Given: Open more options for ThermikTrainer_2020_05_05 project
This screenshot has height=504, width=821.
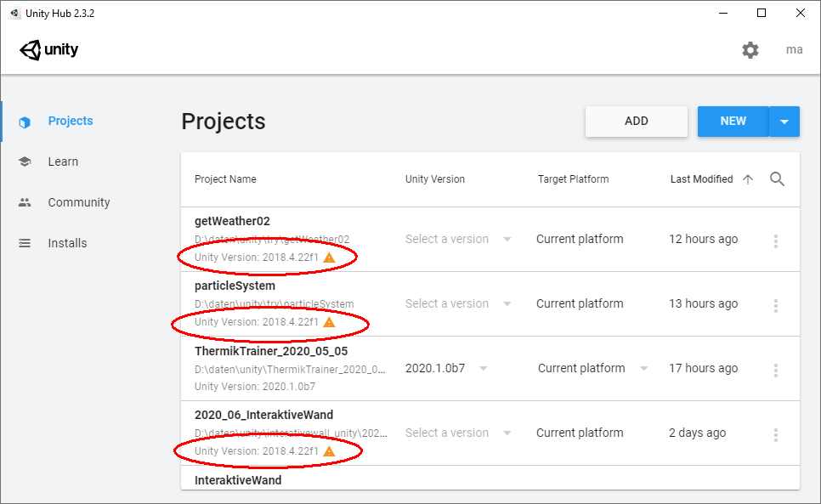Looking at the screenshot, I should [x=776, y=370].
